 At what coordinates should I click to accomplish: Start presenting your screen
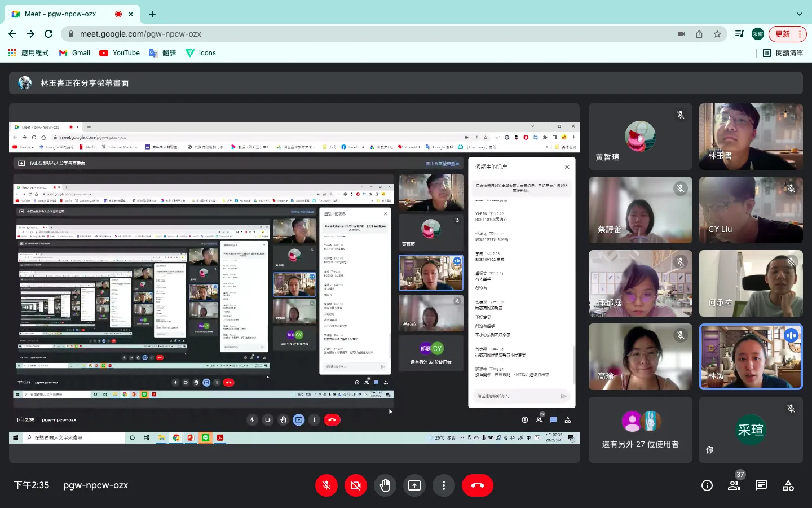(x=414, y=485)
